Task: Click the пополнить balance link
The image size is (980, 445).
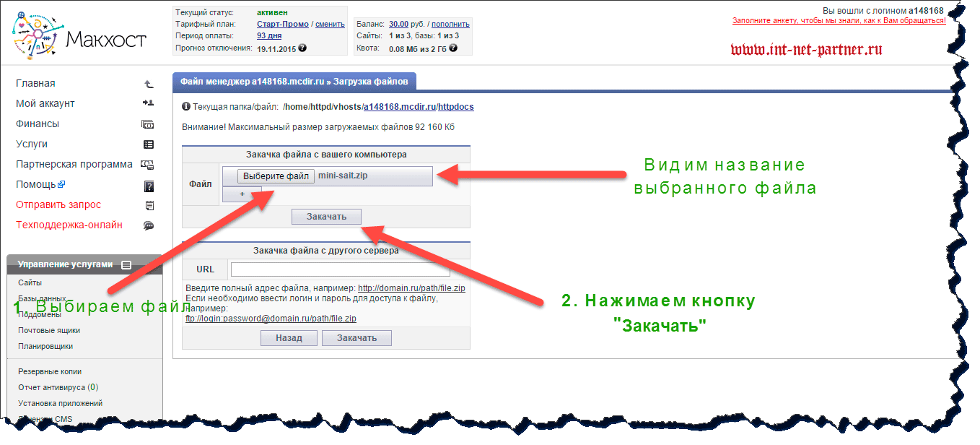Action: click(x=450, y=24)
